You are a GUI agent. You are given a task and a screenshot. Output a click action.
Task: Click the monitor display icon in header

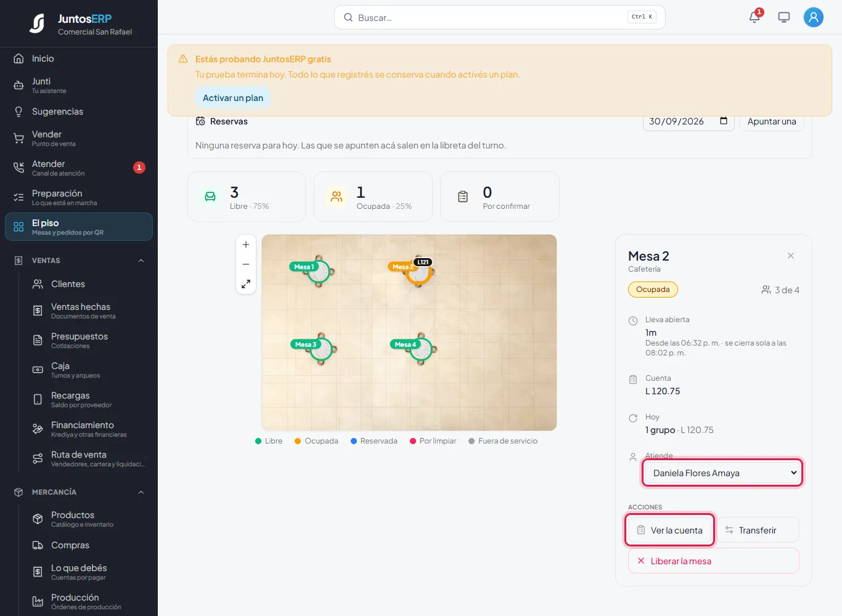tap(784, 17)
